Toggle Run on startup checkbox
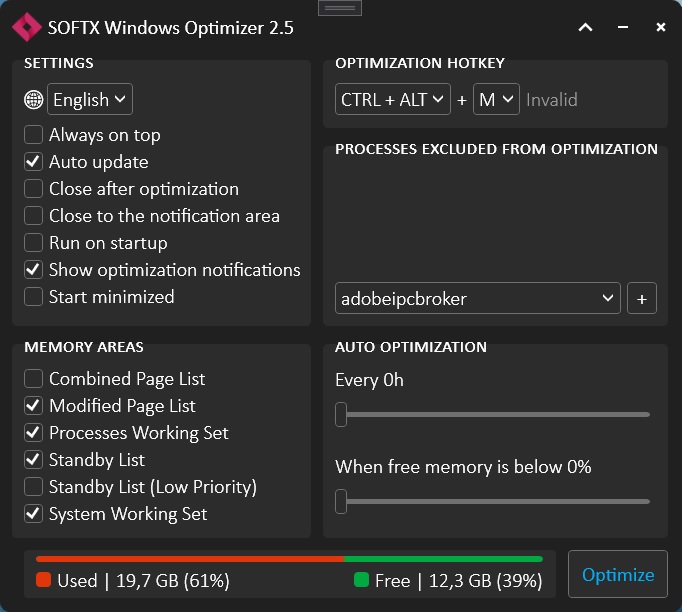 34,243
